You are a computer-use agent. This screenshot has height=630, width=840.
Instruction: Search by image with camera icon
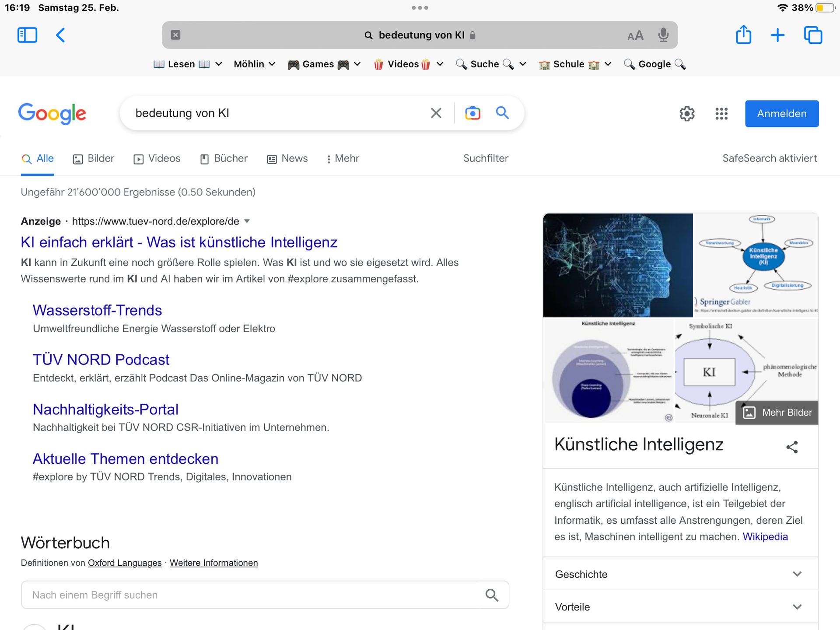472,113
